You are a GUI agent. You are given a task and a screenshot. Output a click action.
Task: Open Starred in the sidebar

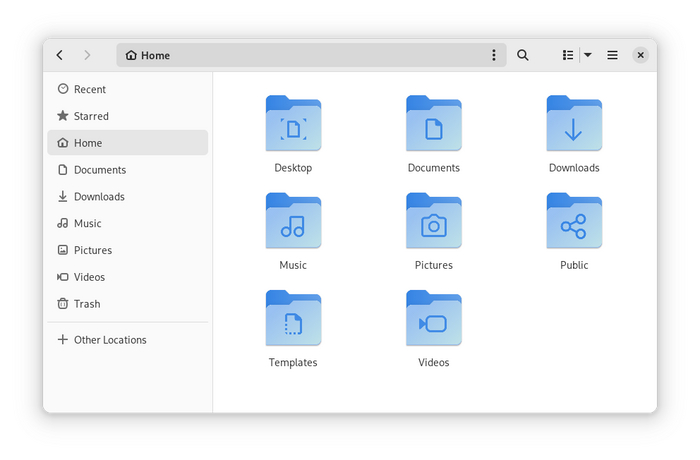91,116
